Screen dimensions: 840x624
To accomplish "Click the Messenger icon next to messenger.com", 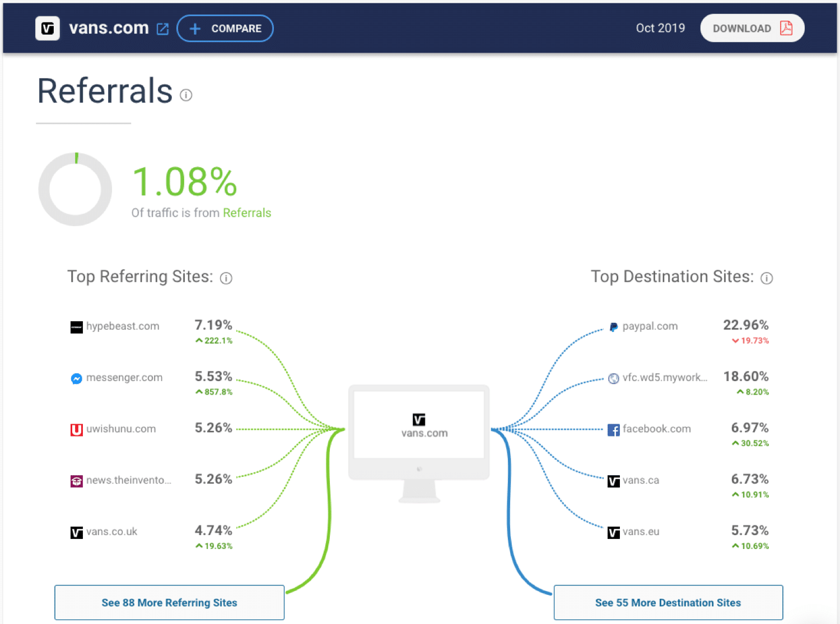I will tap(76, 378).
